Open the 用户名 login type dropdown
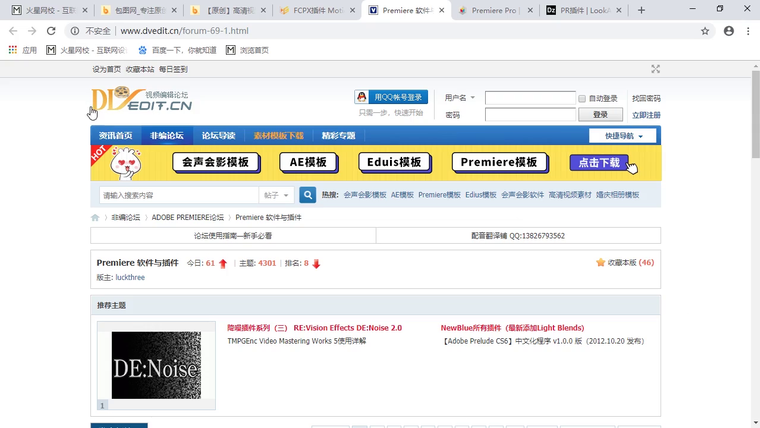This screenshot has width=760, height=428. click(x=460, y=98)
